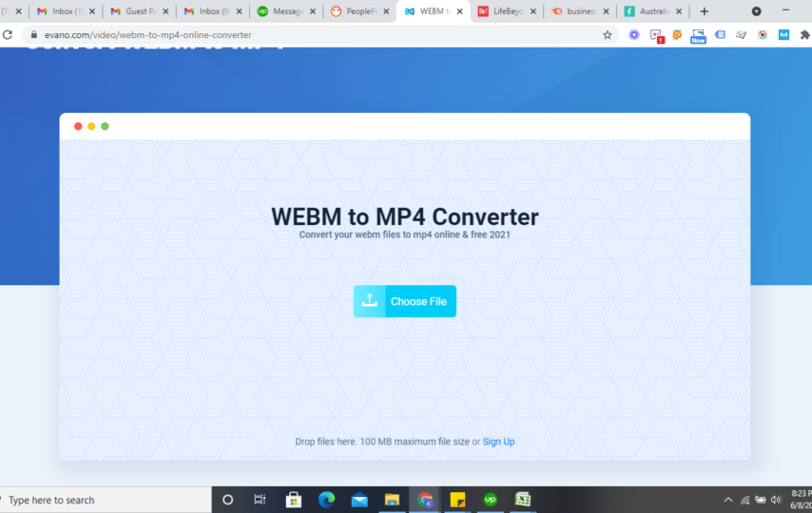812x513 pixels.
Task: Launch Microsoft Store from taskbar
Action: (294, 500)
